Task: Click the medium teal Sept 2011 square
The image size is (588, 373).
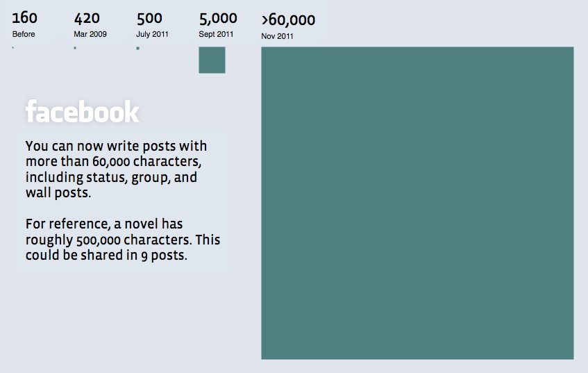Action: 212,60
